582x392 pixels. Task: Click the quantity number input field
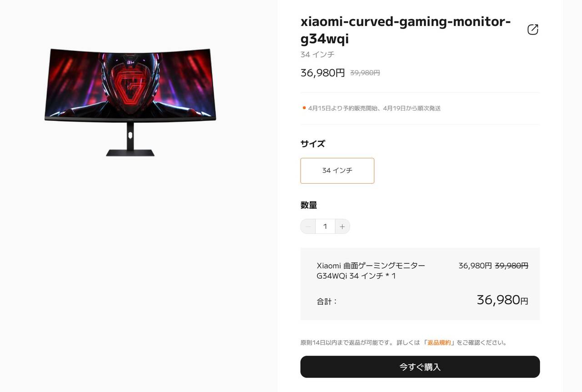[325, 226]
